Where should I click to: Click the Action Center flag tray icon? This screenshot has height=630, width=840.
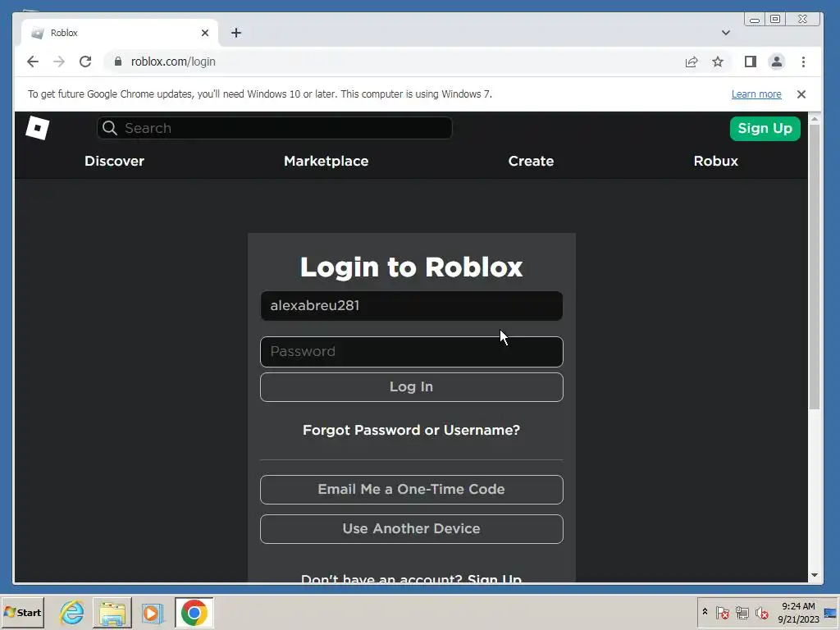pos(722,612)
